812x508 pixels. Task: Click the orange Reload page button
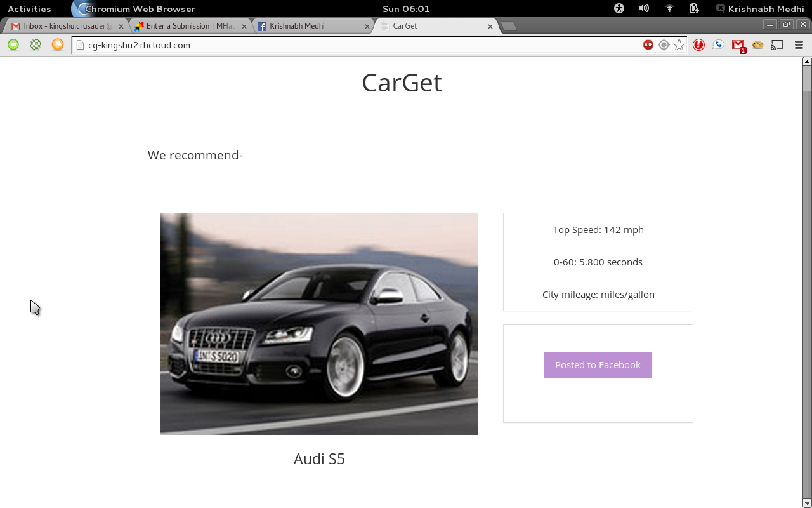pyautogui.click(x=58, y=44)
